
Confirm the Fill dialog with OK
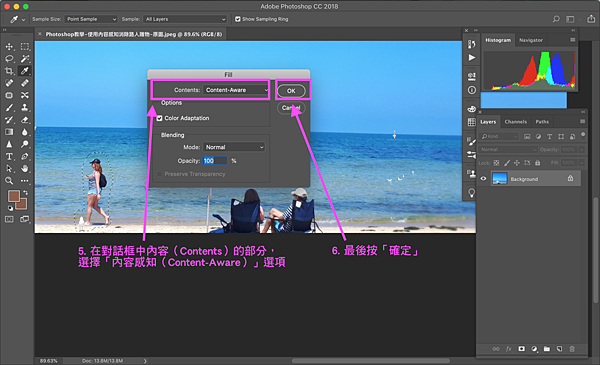click(291, 91)
